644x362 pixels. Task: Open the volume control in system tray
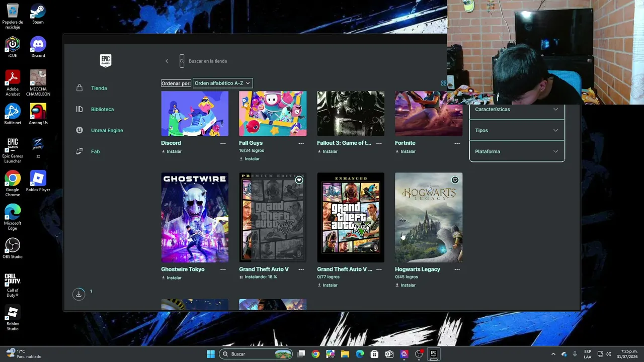pyautogui.click(x=608, y=354)
